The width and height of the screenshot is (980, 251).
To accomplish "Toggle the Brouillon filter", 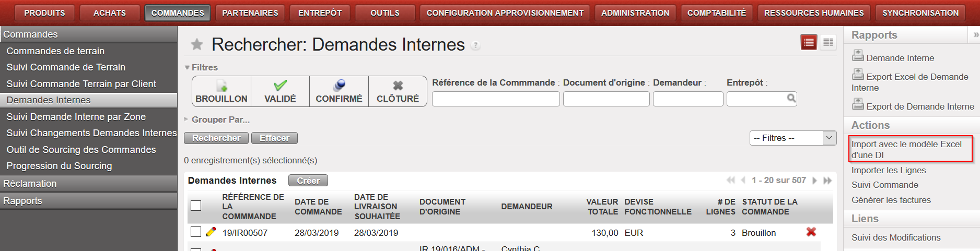I will [x=221, y=91].
